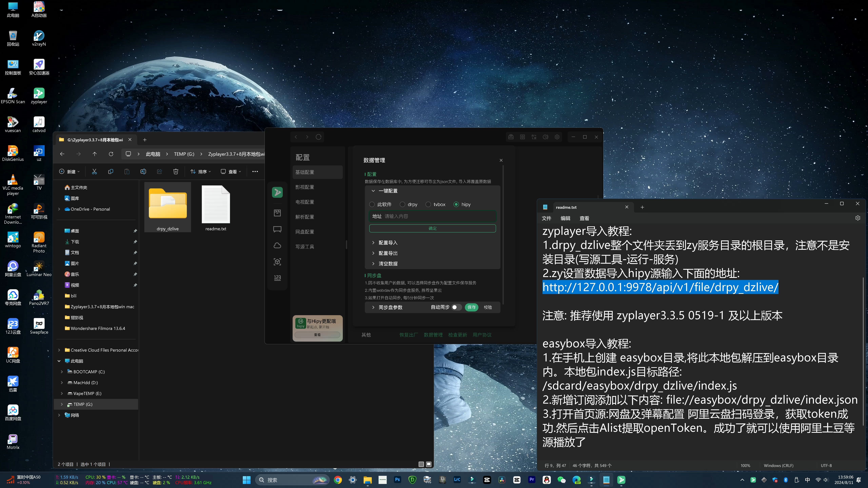
Task: Open 查看 menu in Notepad
Action: coord(584,218)
